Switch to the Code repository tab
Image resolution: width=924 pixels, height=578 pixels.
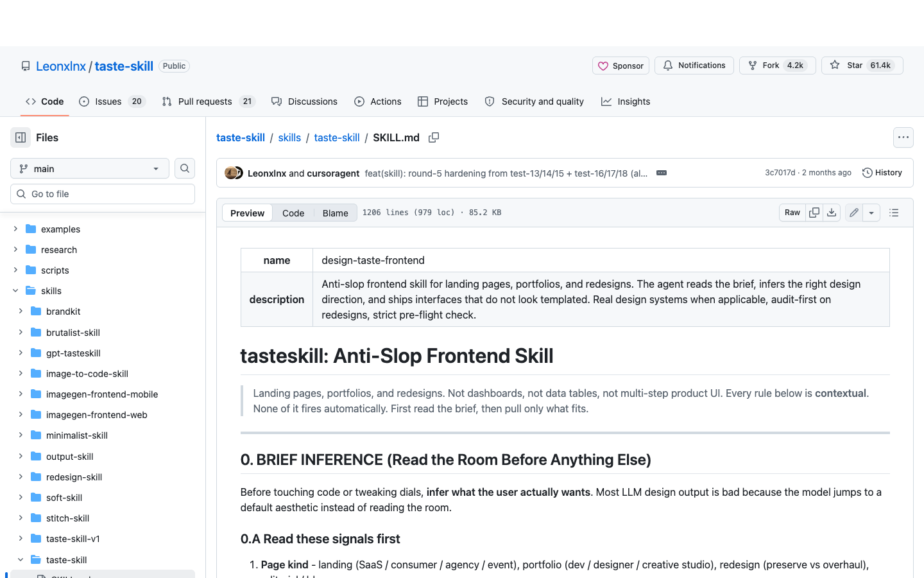coord(44,101)
